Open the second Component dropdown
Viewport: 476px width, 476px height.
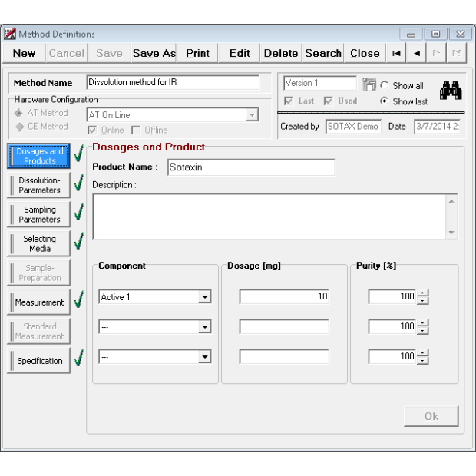click(x=205, y=327)
